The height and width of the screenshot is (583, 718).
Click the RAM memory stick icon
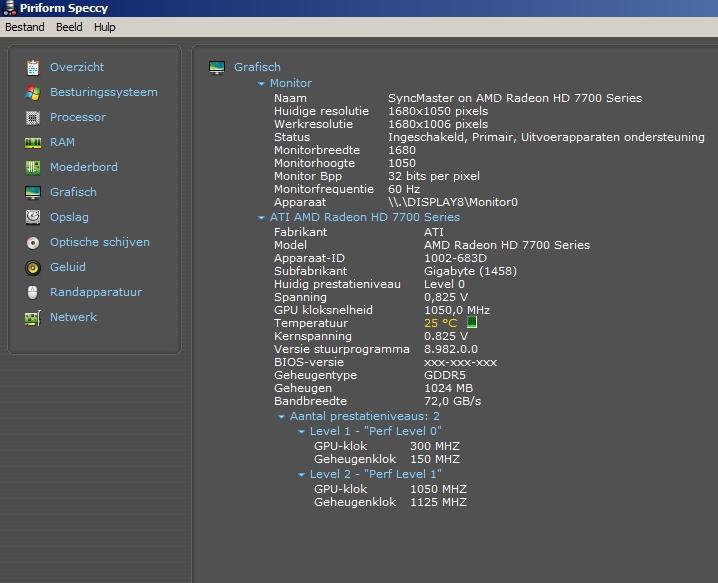33,142
